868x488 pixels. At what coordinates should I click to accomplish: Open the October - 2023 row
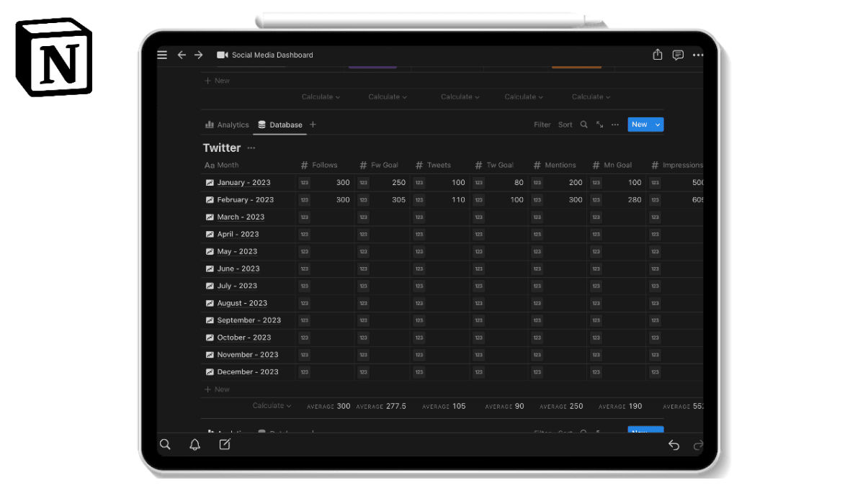tap(244, 338)
